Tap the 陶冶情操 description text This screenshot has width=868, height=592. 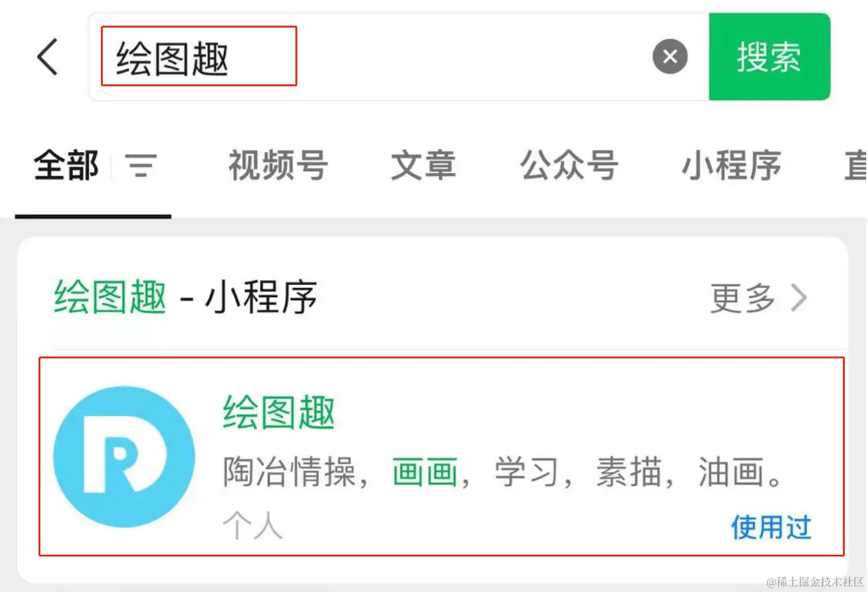[289, 472]
